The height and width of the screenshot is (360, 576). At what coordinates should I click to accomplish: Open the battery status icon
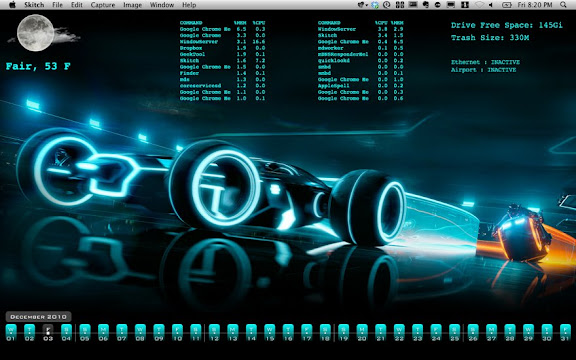coord(507,5)
